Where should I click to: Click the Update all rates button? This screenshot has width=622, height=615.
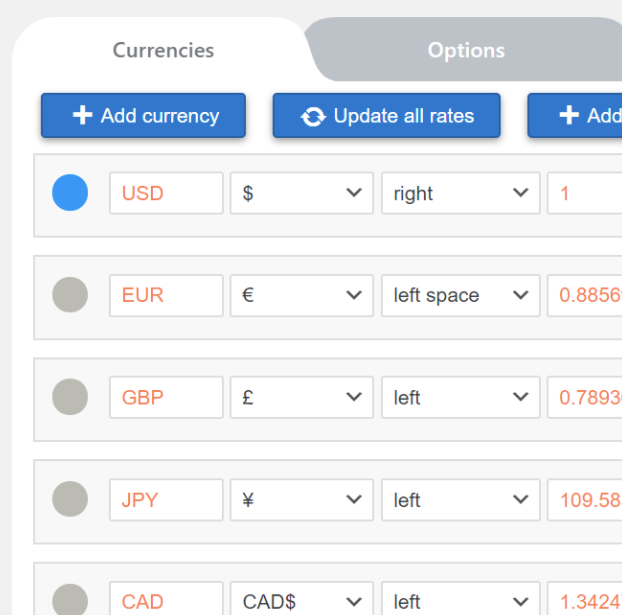(386, 116)
